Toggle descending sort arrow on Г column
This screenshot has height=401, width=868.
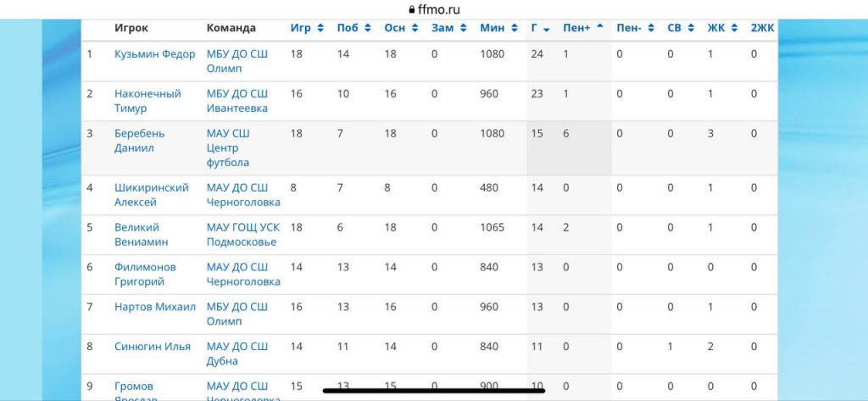pyautogui.click(x=547, y=30)
